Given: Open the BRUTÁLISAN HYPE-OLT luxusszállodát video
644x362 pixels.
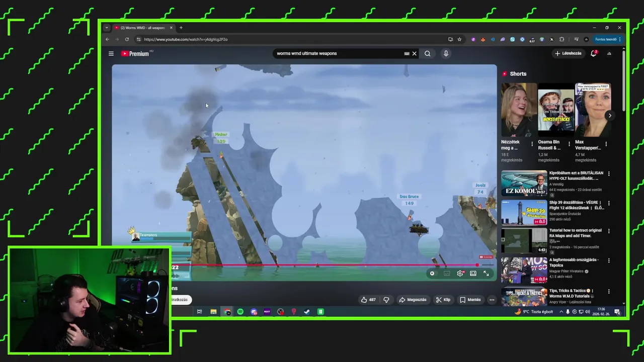Looking at the screenshot, I should click(524, 184).
